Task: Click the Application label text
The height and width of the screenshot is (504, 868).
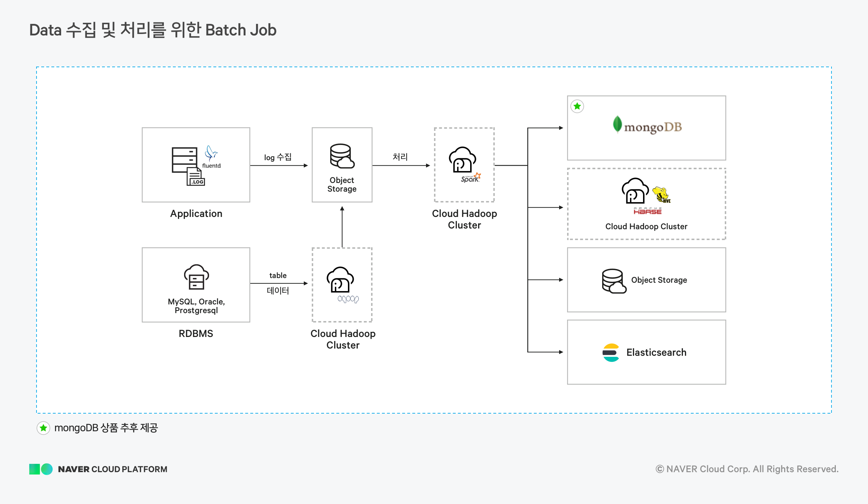Action: [196, 214]
